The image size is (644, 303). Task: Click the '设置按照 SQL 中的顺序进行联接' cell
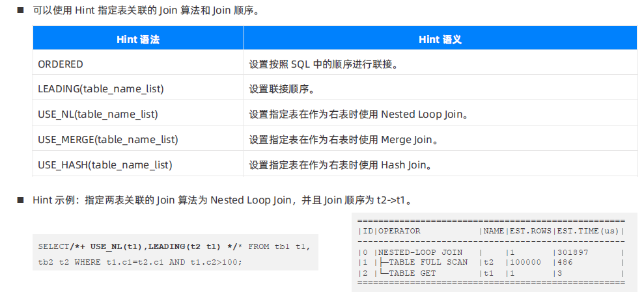440,64
